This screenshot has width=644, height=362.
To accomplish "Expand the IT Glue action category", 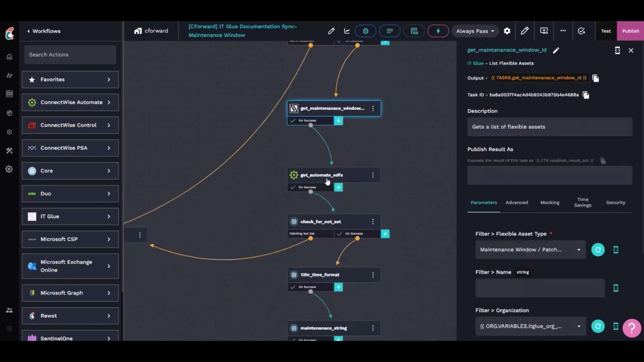I will [x=70, y=216].
